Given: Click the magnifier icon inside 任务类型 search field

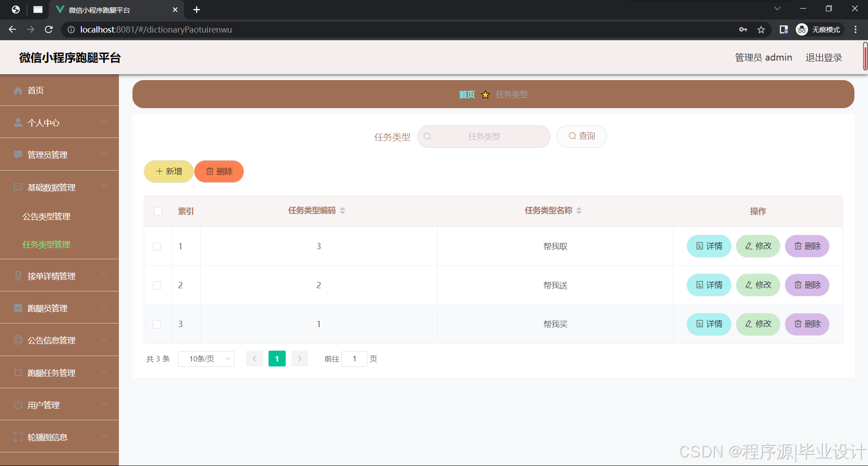Looking at the screenshot, I should pyautogui.click(x=427, y=136).
